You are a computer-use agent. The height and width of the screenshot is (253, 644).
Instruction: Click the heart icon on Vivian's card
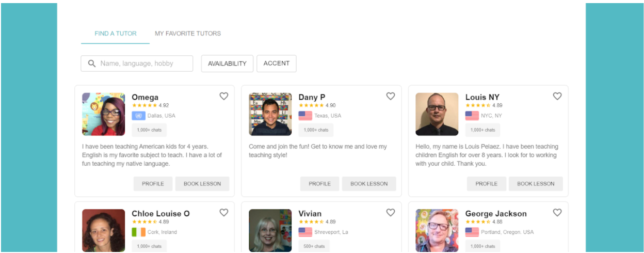(391, 212)
